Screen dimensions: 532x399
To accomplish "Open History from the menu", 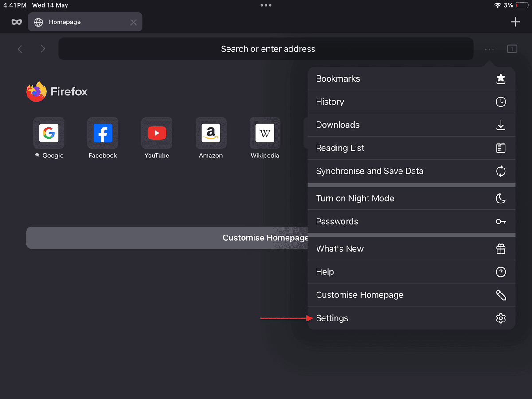I will point(411,102).
